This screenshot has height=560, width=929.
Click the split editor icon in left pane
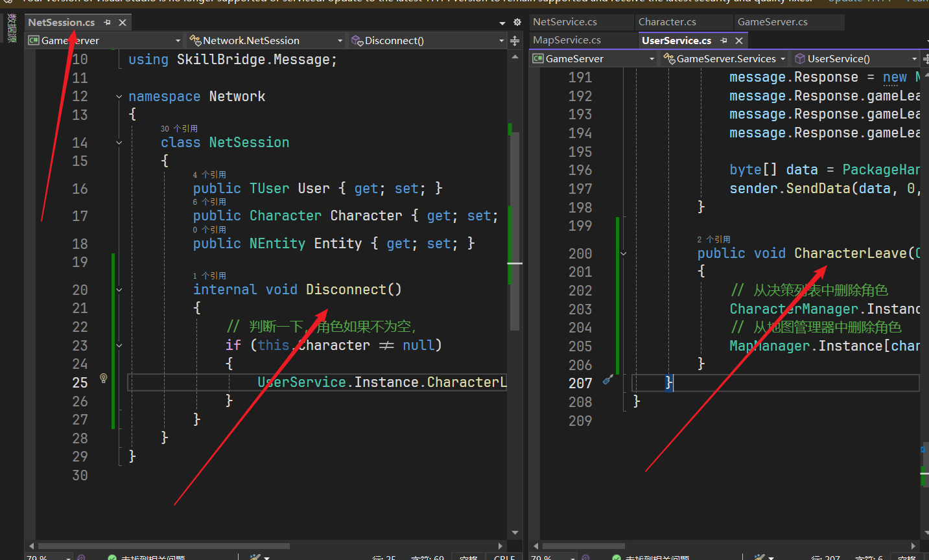(515, 41)
